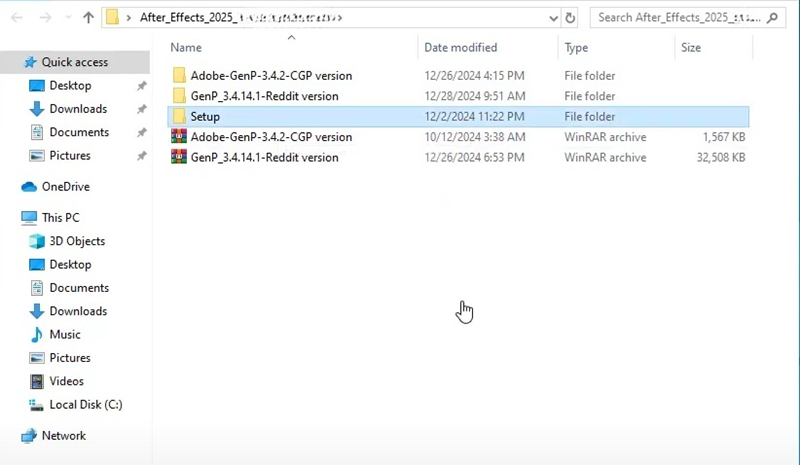Open pinned Desktop under Quick access
Viewport: 800px width, 465px height.
[70, 86]
